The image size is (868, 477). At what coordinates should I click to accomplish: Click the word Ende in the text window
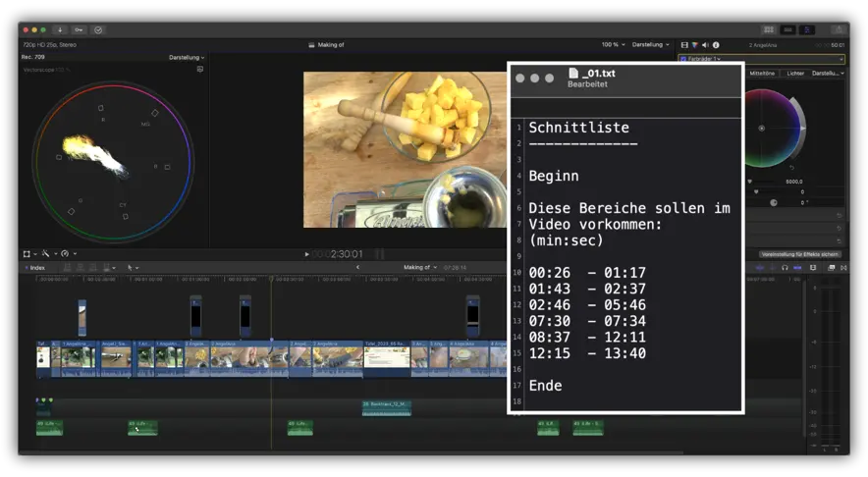click(x=545, y=386)
